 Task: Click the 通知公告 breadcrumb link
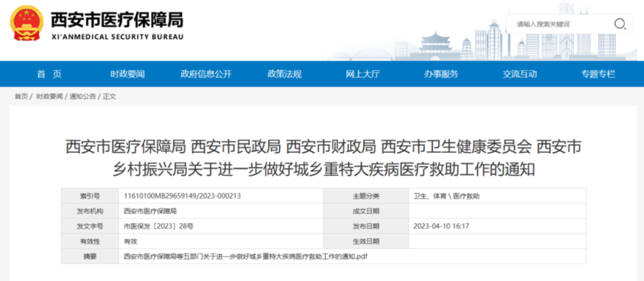tap(82, 97)
